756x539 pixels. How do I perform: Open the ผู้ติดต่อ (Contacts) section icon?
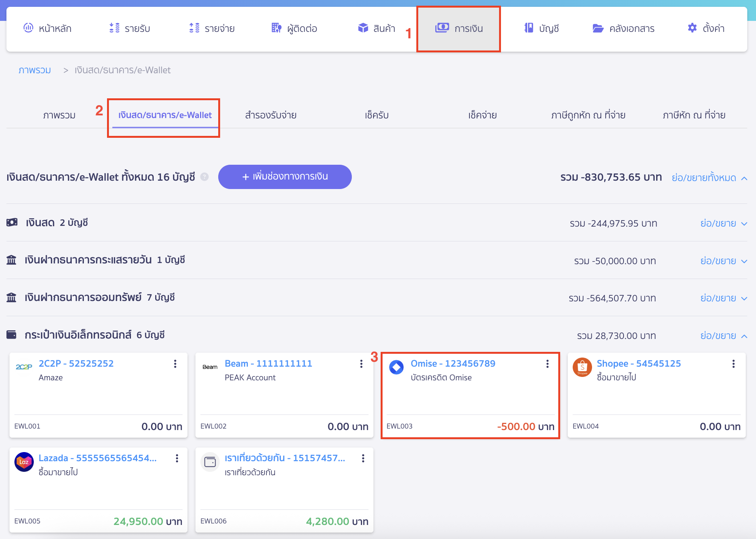(276, 28)
